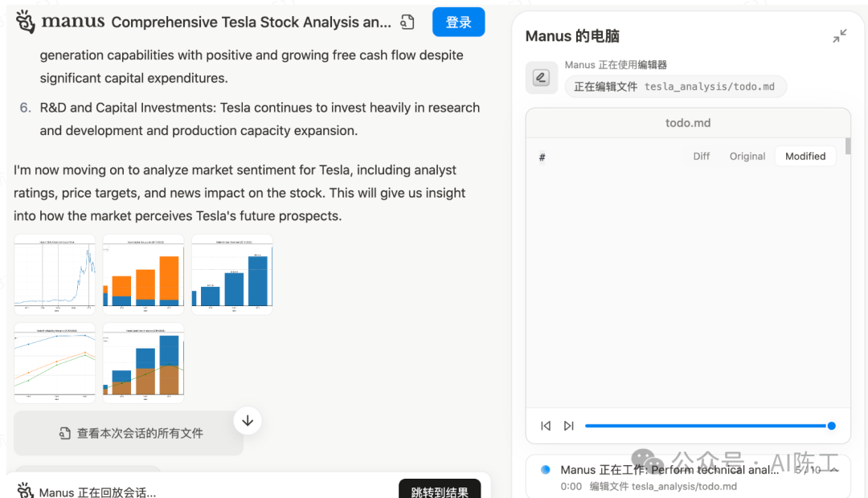The height and width of the screenshot is (498, 868).
Task: Click the replay progress slider handle
Action: pos(831,426)
